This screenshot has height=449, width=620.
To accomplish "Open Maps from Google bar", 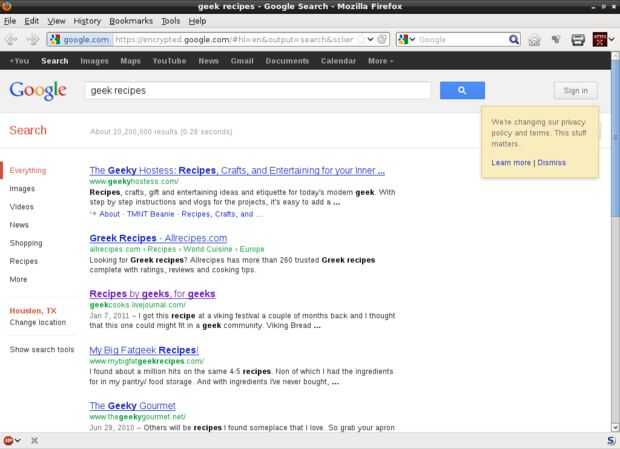I will [x=130, y=61].
